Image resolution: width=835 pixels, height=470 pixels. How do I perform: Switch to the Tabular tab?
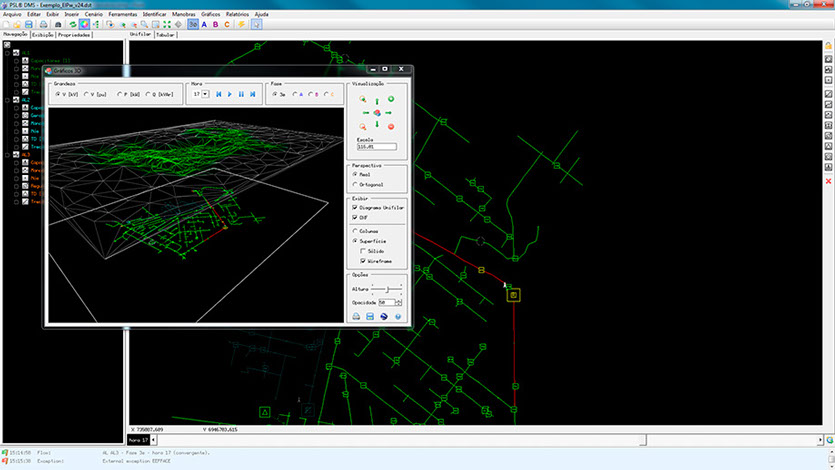click(166, 34)
